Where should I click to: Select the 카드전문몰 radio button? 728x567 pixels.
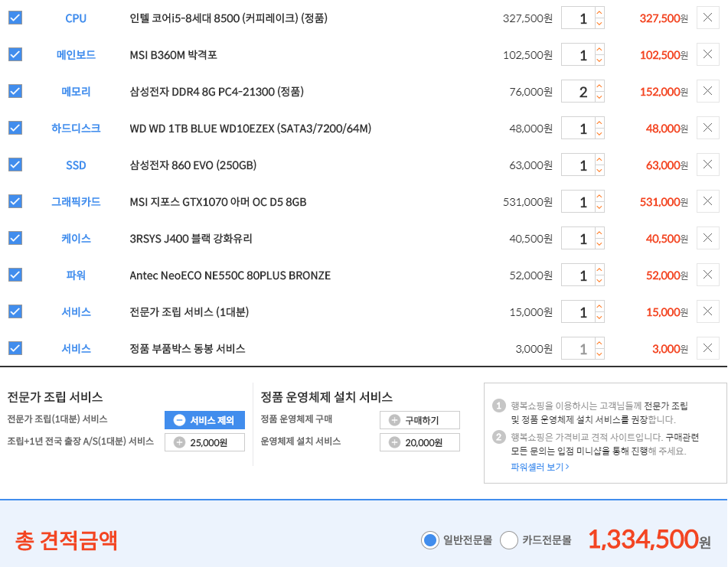click(x=509, y=540)
